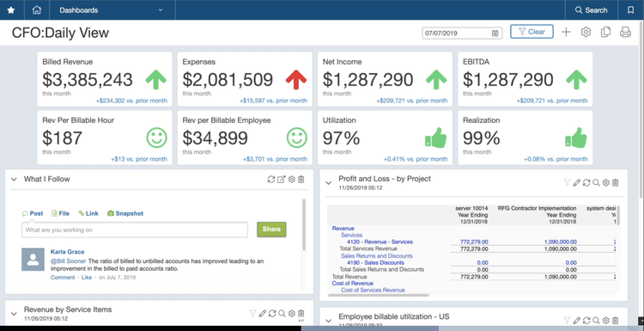Click Rev per Billable Employee smiley icon
This screenshot has height=331, width=644.
pyautogui.click(x=297, y=138)
